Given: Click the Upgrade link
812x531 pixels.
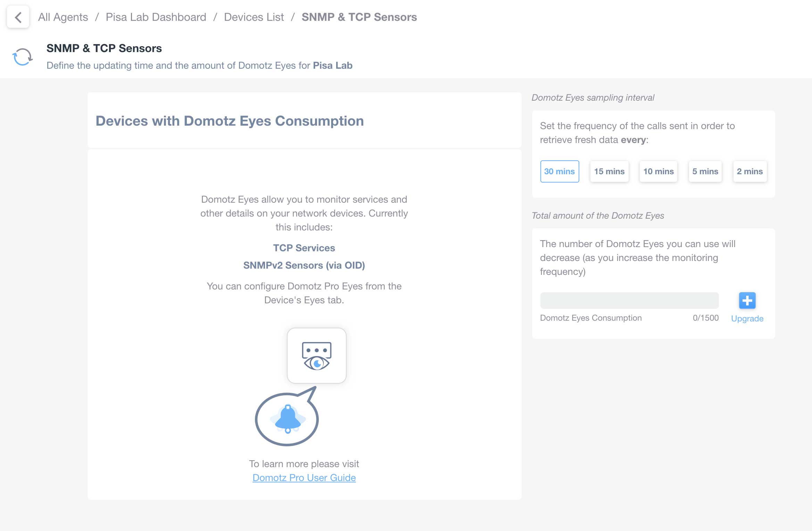Looking at the screenshot, I should 747,319.
